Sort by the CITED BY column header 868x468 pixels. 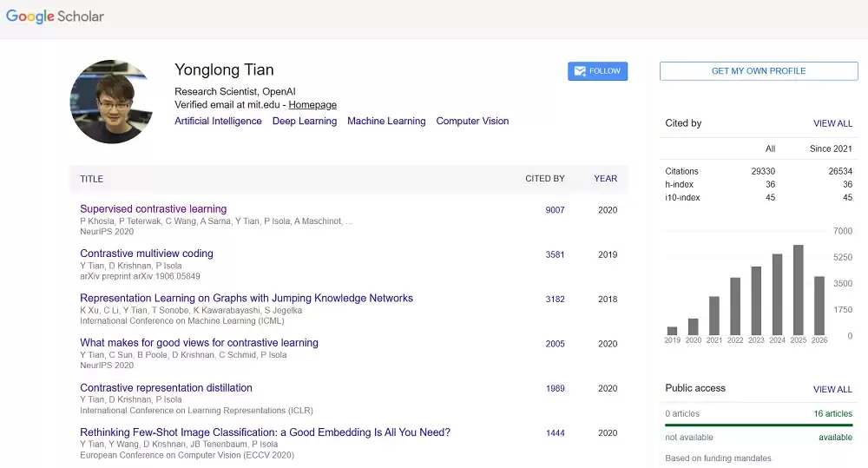pyautogui.click(x=545, y=178)
